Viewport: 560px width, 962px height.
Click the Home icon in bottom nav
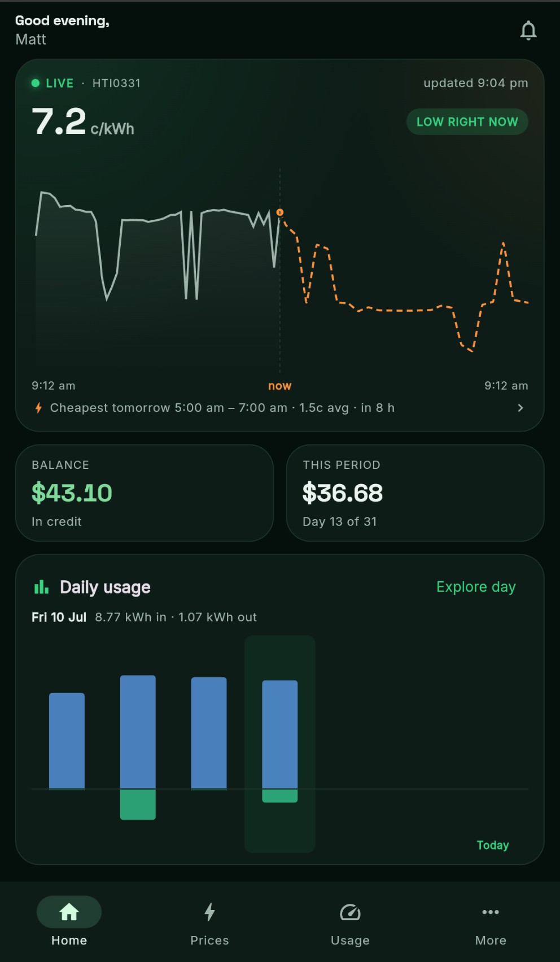(69, 912)
